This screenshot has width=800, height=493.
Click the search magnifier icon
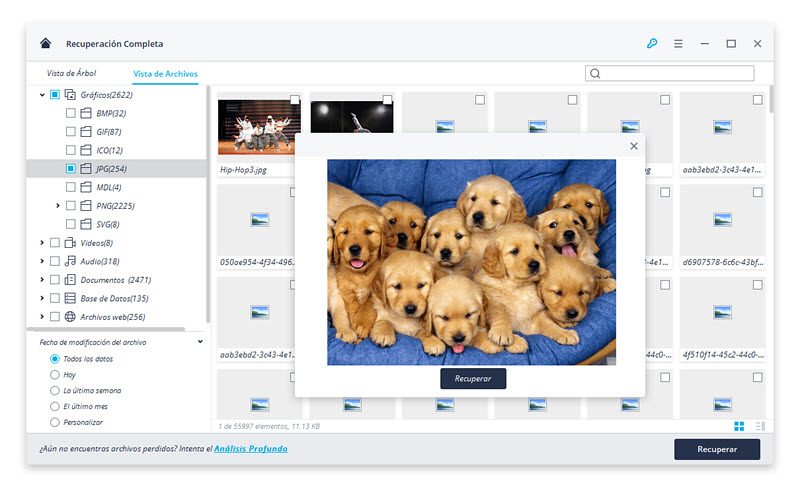(595, 73)
